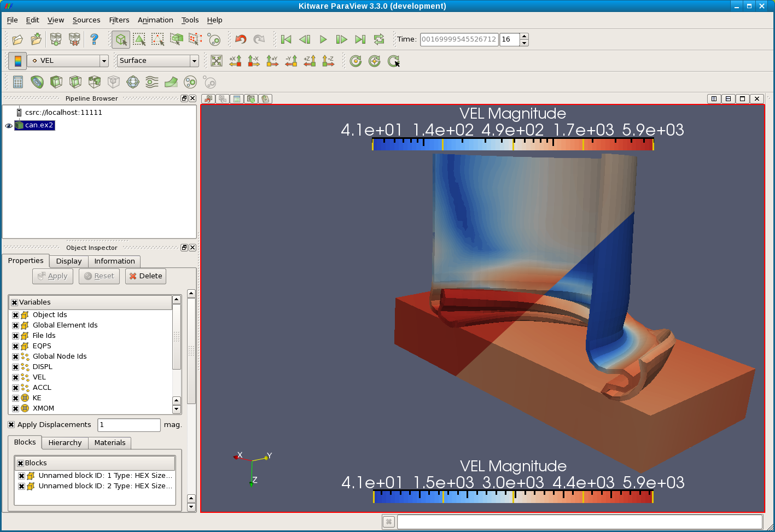The image size is (775, 532).
Task: Click the Connect to server icon
Action: coord(56,39)
